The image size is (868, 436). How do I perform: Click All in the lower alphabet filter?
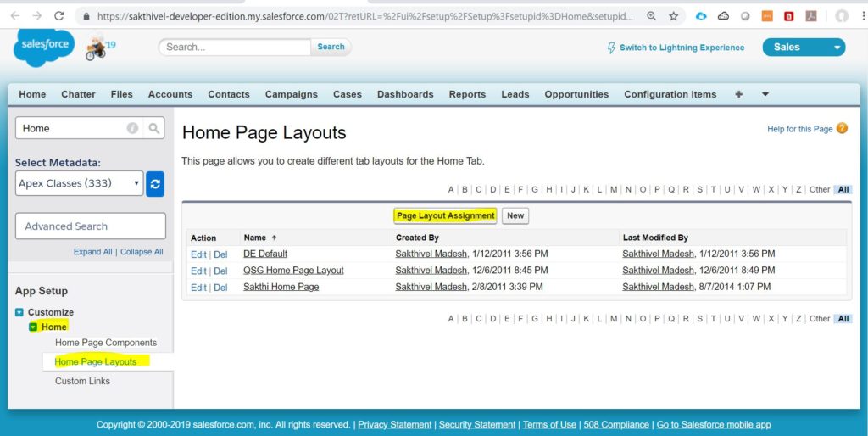[843, 319]
